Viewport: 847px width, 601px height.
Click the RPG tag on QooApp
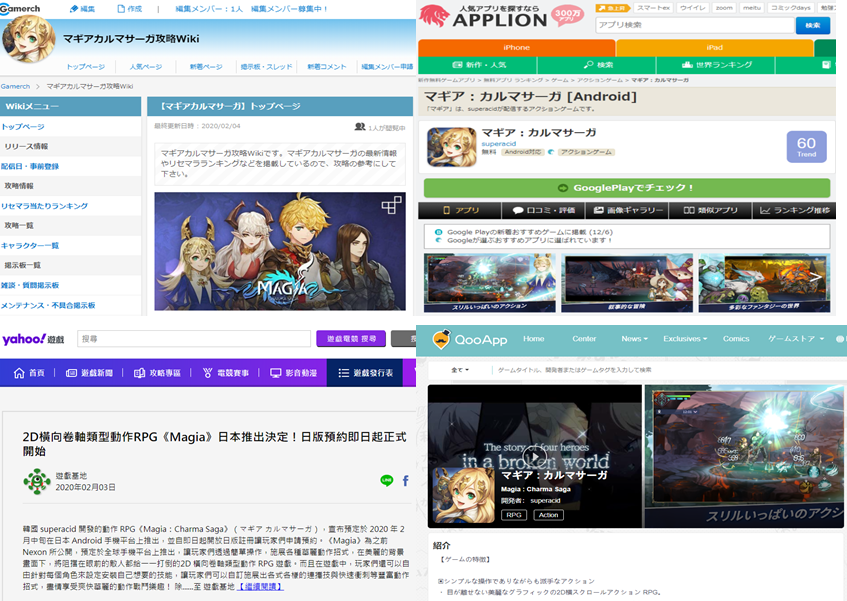(x=514, y=515)
